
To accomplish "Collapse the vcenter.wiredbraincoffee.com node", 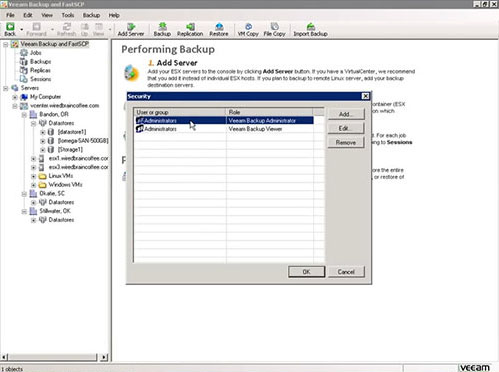I will pyautogui.click(x=15, y=106).
